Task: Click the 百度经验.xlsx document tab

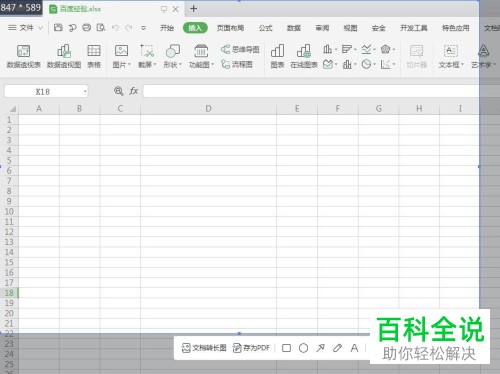Action: (x=114, y=9)
